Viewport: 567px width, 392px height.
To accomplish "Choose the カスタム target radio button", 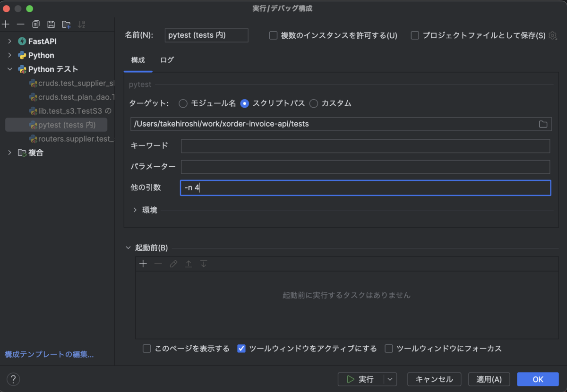I will point(314,103).
